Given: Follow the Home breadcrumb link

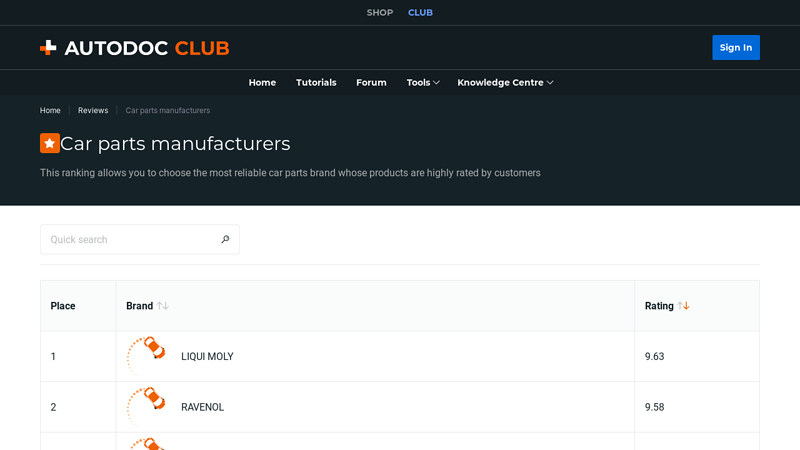Looking at the screenshot, I should (x=50, y=110).
